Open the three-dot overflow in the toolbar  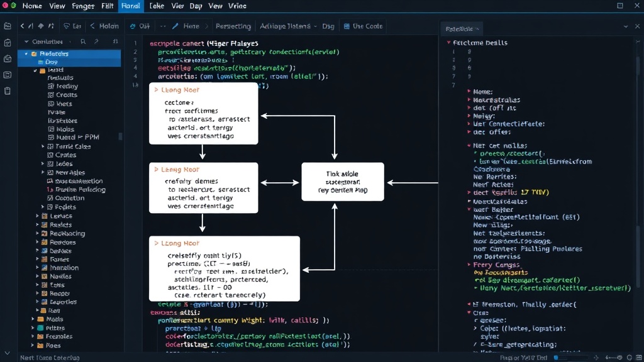(x=163, y=26)
